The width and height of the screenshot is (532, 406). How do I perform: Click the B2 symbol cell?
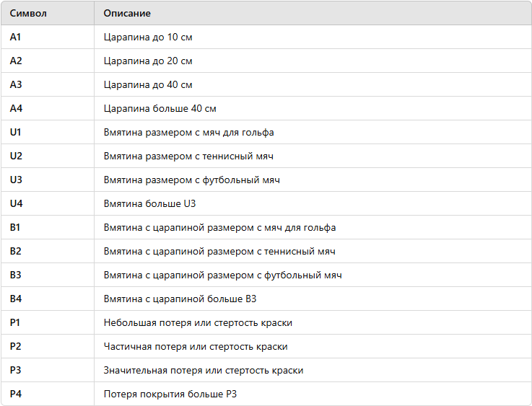48,251
